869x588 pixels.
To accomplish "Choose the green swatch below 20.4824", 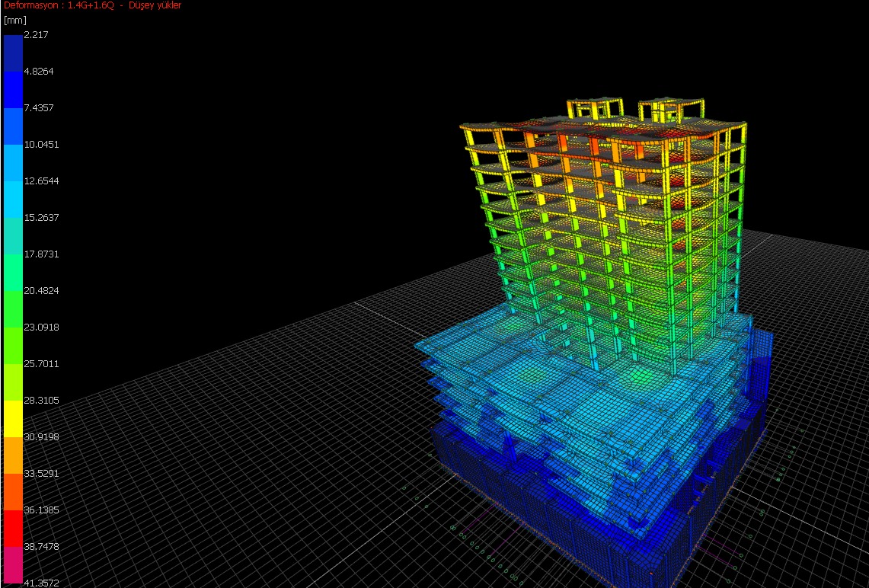I will pyautogui.click(x=13, y=308).
